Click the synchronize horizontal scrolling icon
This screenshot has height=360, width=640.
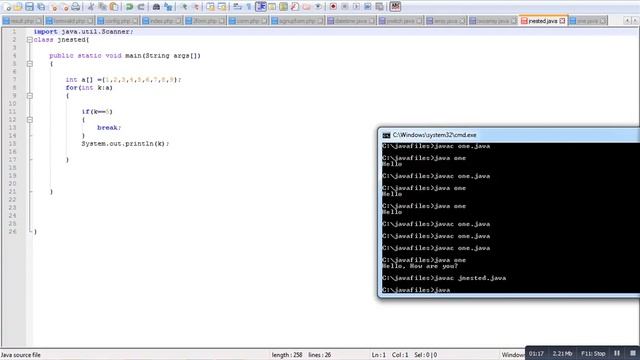(x=222, y=7)
